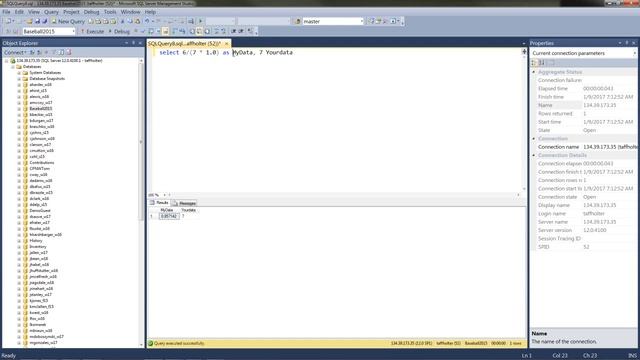Toggle IntelliSense Enabled button
The image size is (640, 360).
click(x=166, y=31)
